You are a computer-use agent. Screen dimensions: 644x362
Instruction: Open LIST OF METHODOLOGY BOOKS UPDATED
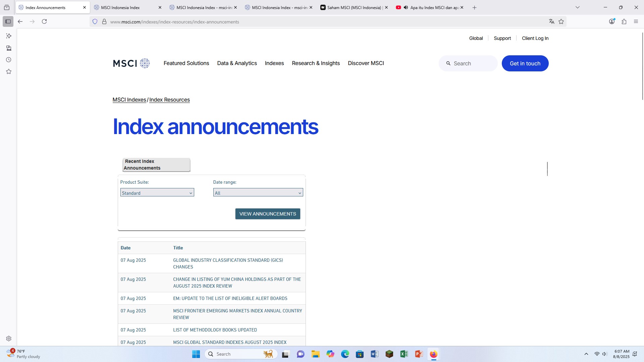coord(215,330)
